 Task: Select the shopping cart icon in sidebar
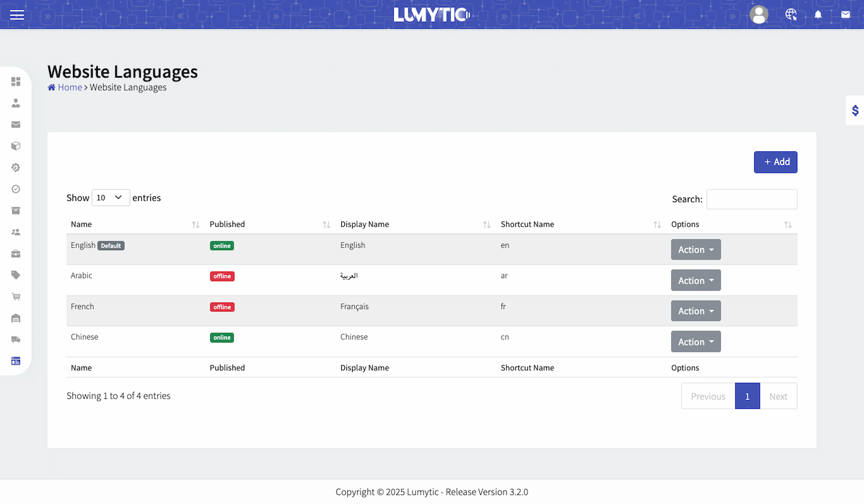tap(16, 296)
